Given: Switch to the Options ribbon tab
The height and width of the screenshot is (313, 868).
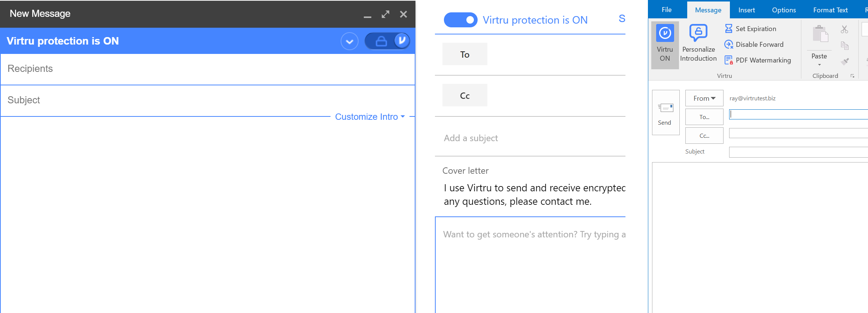Looking at the screenshot, I should 784,10.
